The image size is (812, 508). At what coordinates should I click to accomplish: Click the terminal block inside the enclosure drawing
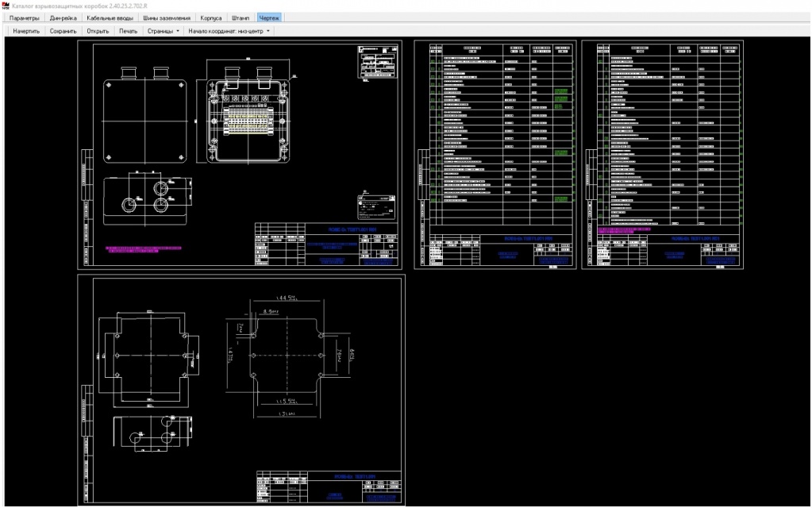click(x=246, y=121)
